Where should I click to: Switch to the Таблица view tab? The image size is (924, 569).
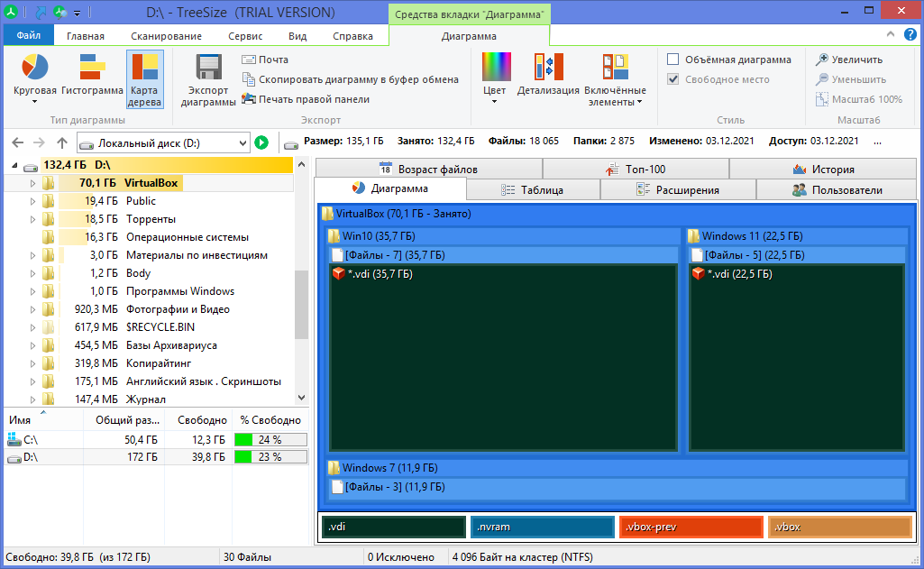tap(533, 190)
